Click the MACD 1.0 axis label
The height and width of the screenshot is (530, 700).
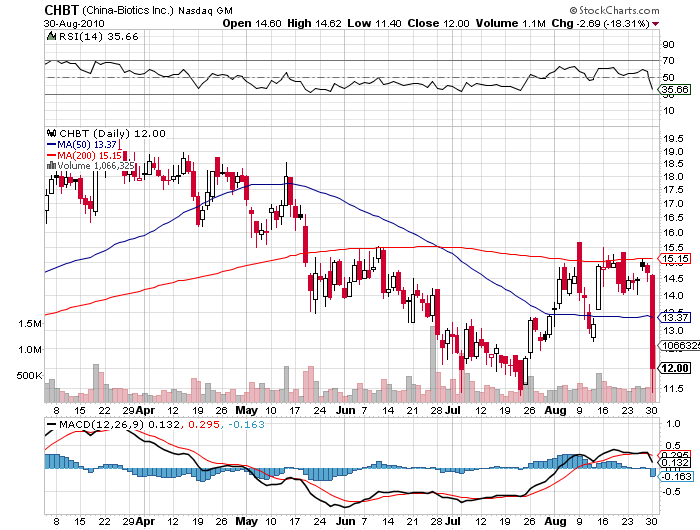(x=673, y=424)
